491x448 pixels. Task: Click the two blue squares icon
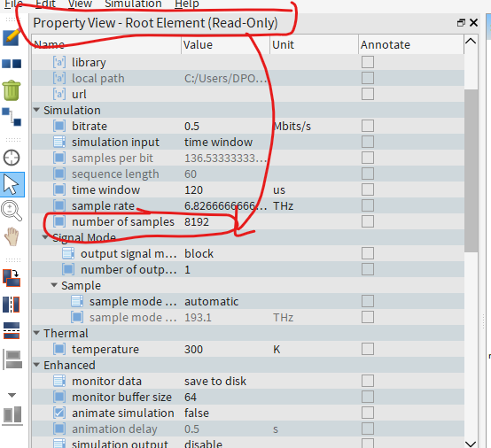click(12, 64)
